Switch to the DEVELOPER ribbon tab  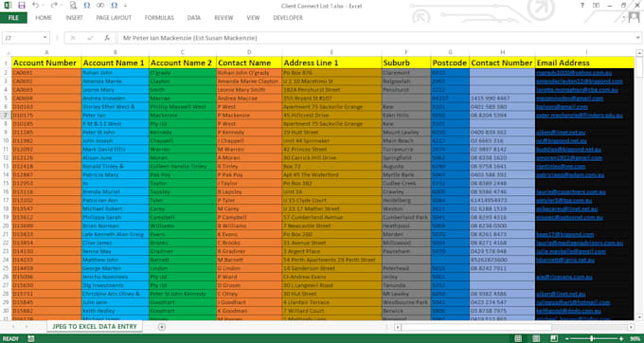288,18
